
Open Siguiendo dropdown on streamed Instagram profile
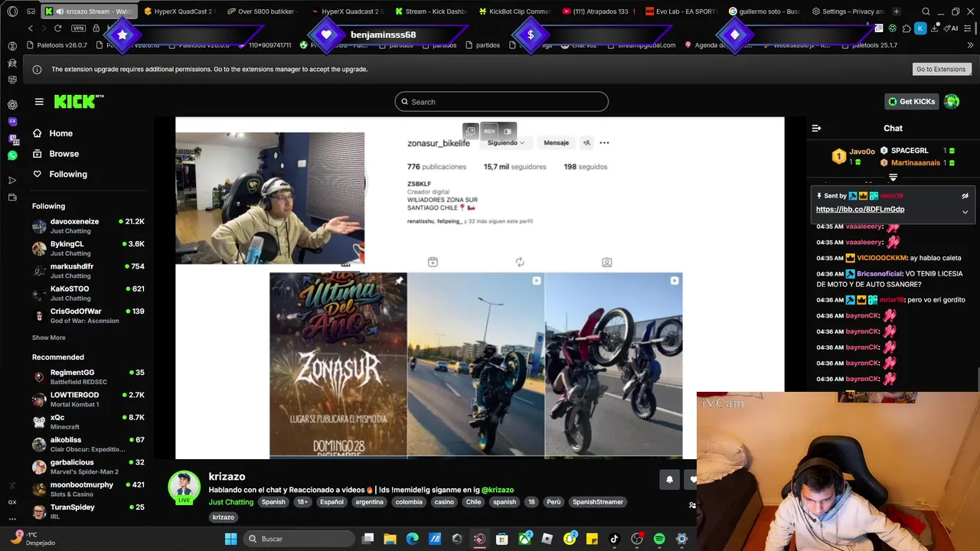[506, 143]
